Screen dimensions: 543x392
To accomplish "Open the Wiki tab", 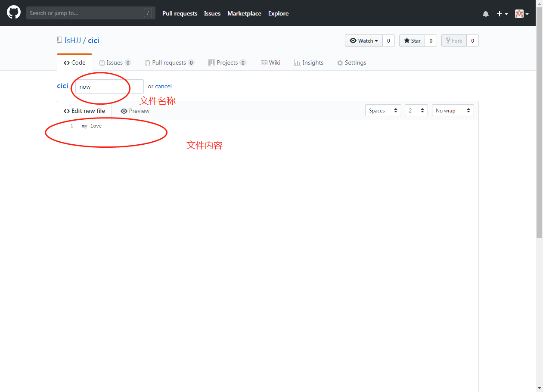I will pyautogui.click(x=271, y=62).
